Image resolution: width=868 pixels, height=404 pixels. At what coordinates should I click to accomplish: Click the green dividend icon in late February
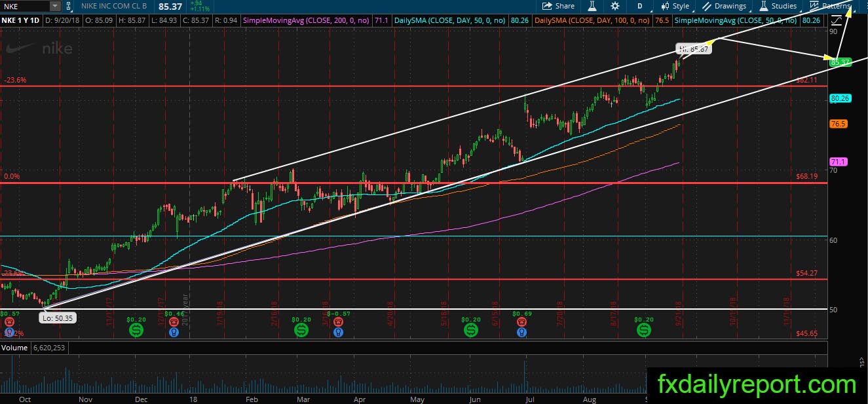301,330
